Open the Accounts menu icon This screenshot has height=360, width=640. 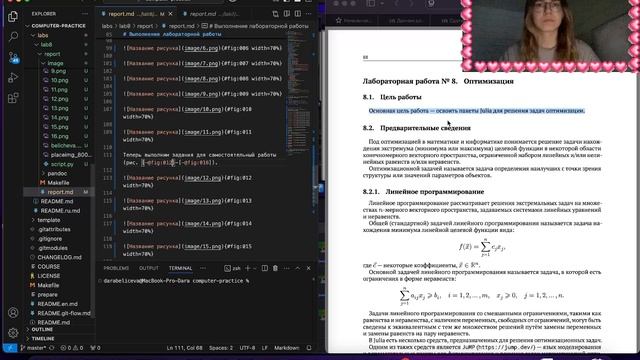(x=13, y=313)
